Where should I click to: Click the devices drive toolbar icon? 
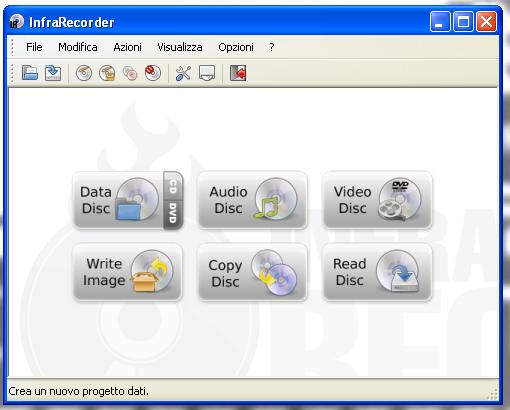(x=207, y=73)
